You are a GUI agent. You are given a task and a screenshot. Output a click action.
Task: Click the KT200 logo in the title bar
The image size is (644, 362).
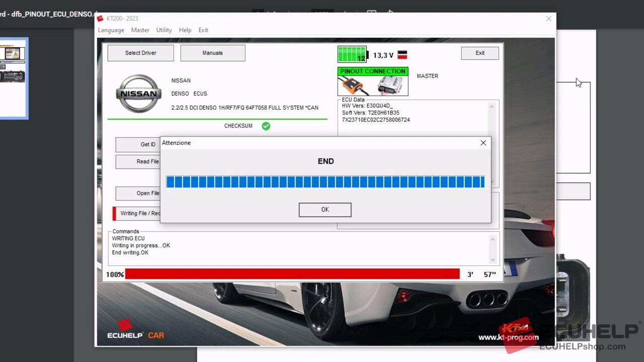tap(100, 19)
